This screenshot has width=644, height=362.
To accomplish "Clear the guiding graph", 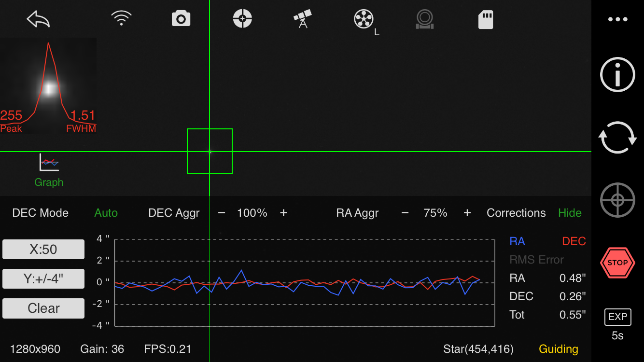I will click(43, 308).
